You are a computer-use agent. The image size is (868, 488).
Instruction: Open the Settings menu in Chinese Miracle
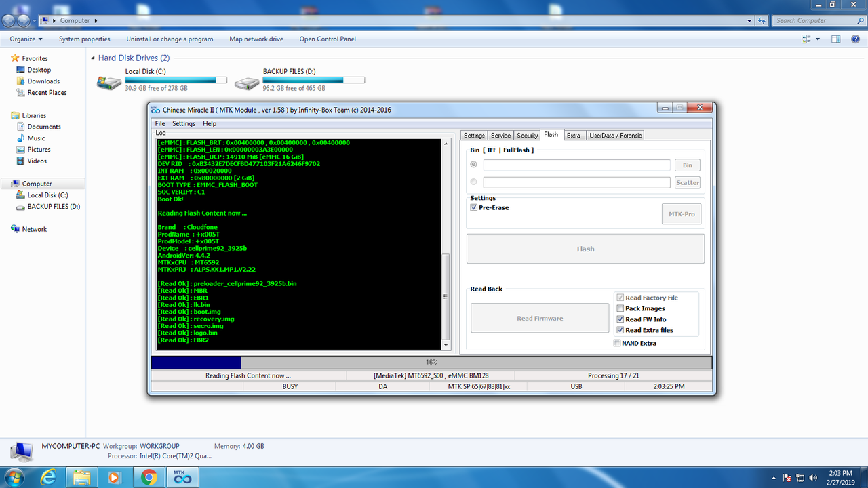184,123
